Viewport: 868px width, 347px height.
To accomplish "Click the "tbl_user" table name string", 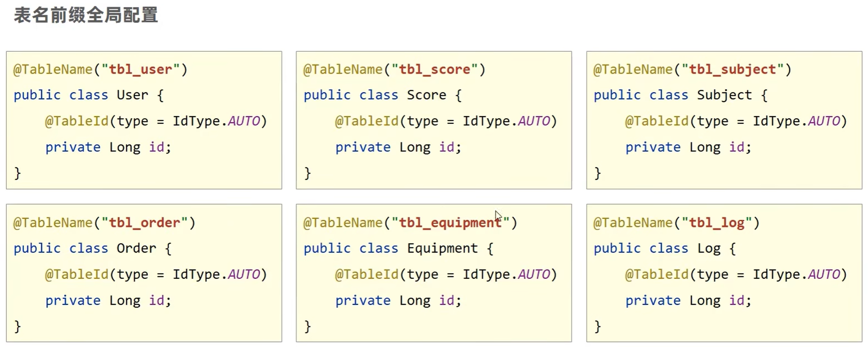I will [x=141, y=69].
